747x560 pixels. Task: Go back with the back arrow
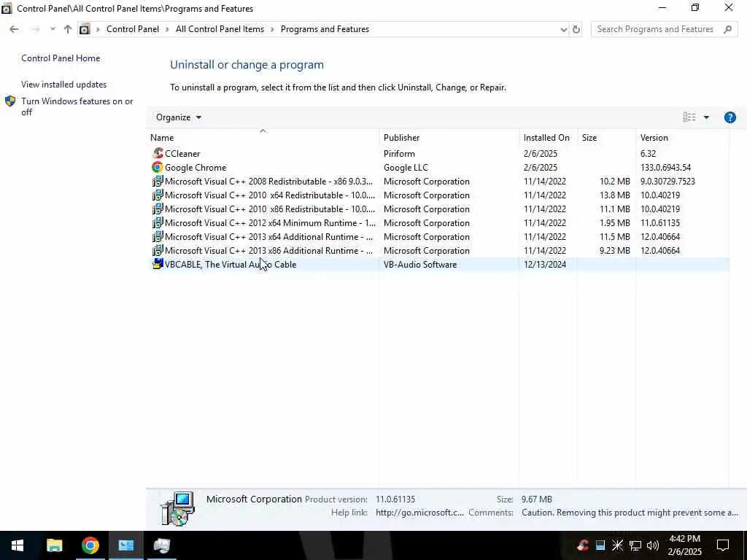point(14,29)
